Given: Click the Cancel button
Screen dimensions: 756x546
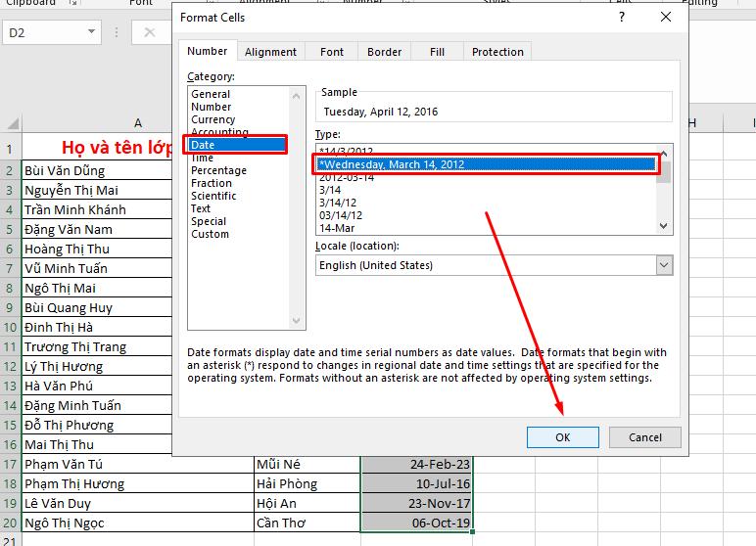Looking at the screenshot, I should (644, 437).
